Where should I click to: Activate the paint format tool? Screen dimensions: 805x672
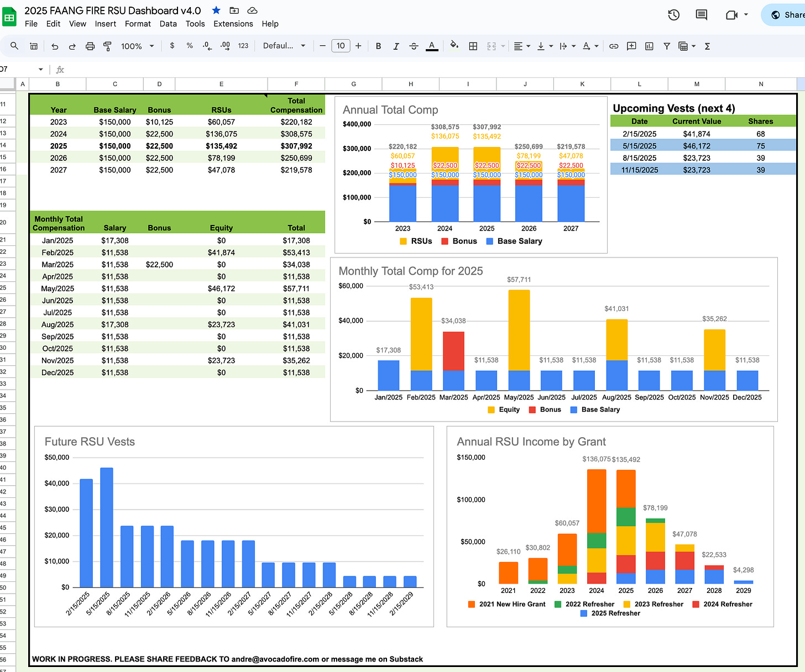107,46
